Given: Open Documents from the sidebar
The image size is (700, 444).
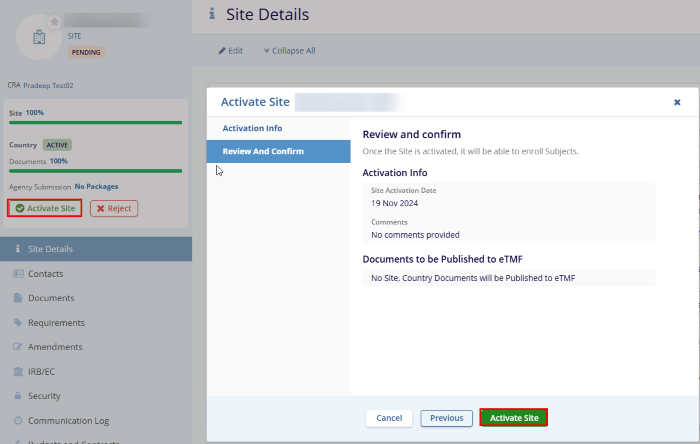Looking at the screenshot, I should 51,298.
